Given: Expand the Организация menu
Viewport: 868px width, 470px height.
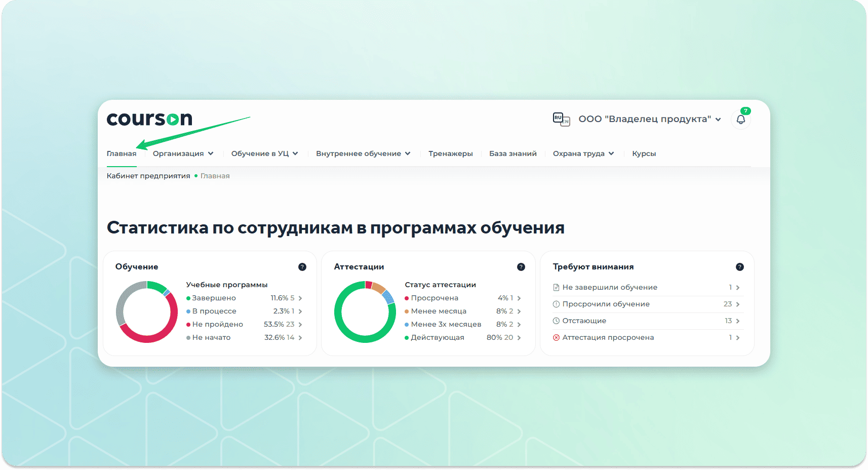Looking at the screenshot, I should (x=183, y=153).
